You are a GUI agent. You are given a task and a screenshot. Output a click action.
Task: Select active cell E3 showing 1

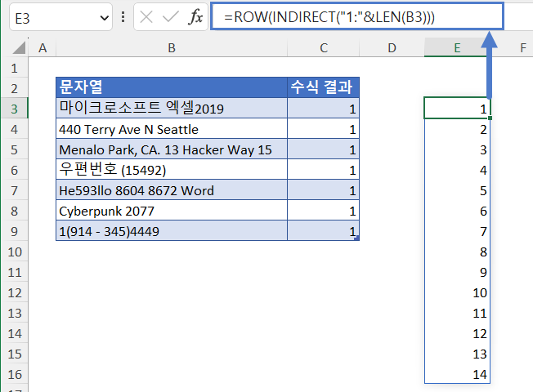[457, 108]
